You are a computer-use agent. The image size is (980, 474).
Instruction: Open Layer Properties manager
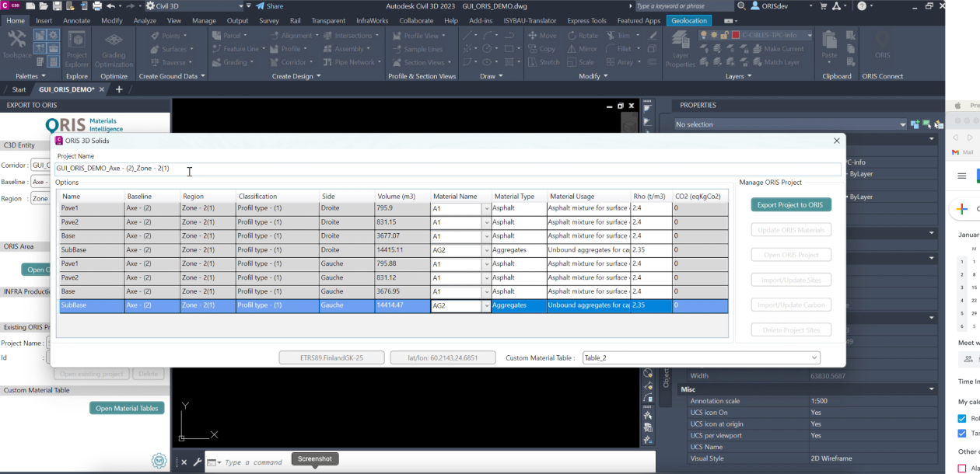click(x=680, y=49)
